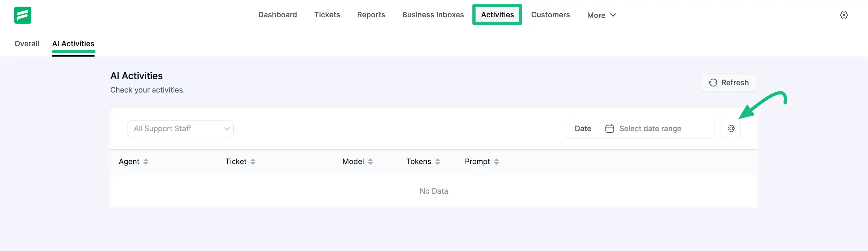Click the Refresh button
The height and width of the screenshot is (251, 868).
click(729, 83)
